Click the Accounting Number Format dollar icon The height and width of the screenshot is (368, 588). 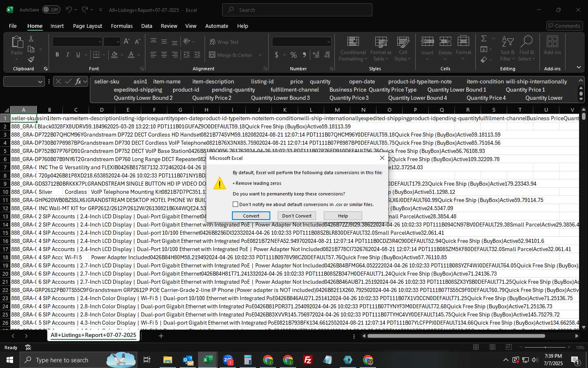pyautogui.click(x=277, y=55)
